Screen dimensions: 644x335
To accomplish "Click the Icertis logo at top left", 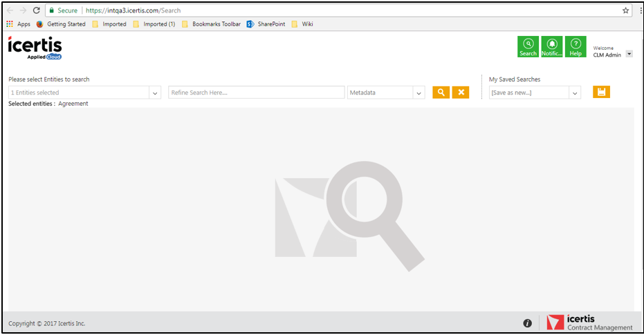I will click(x=35, y=48).
